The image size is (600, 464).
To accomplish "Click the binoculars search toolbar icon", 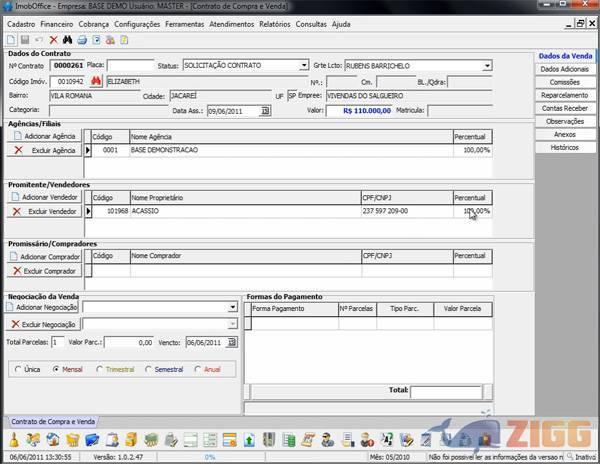I will 67,40.
